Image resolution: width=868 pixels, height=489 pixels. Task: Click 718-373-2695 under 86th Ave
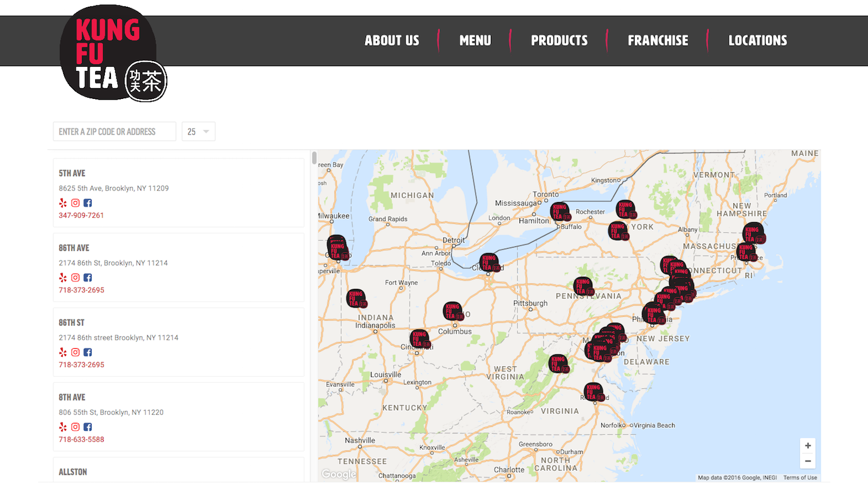[81, 290]
